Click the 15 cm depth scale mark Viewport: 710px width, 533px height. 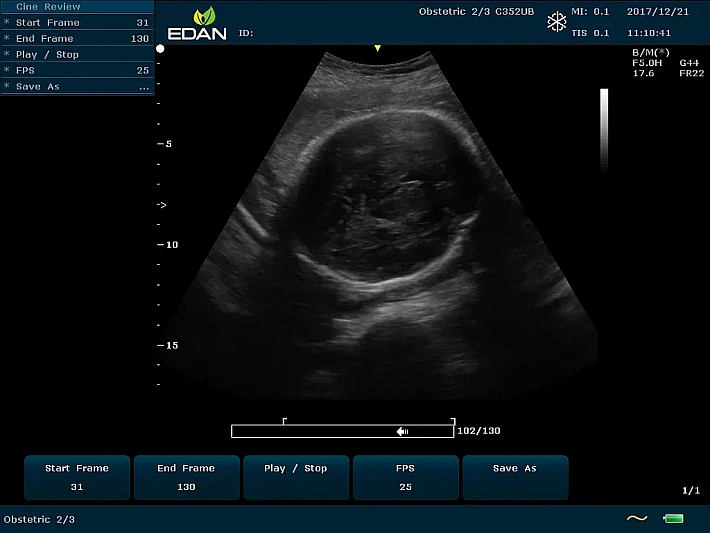click(168, 346)
